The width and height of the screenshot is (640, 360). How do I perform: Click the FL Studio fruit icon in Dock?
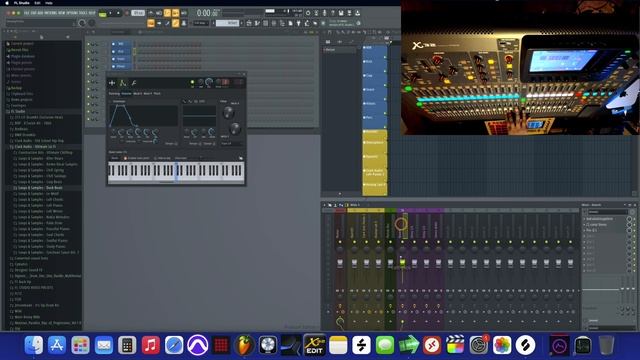coord(244,345)
